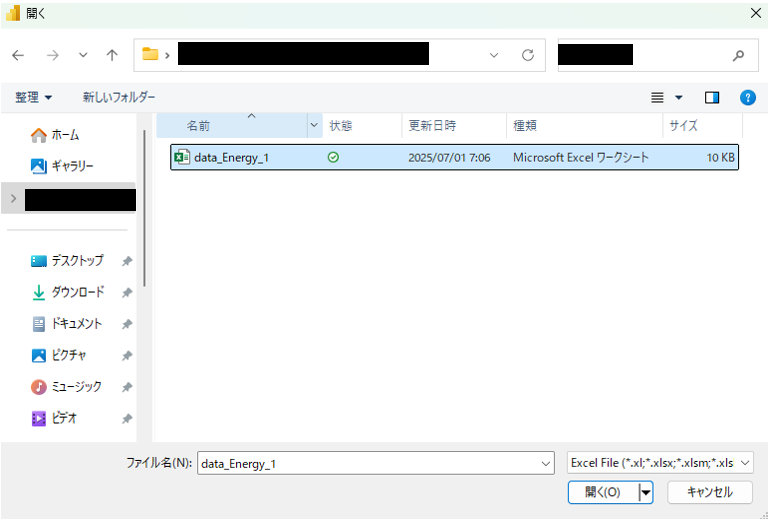Image resolution: width=770 pixels, height=520 pixels.
Task: Open help with question mark icon
Action: (747, 98)
